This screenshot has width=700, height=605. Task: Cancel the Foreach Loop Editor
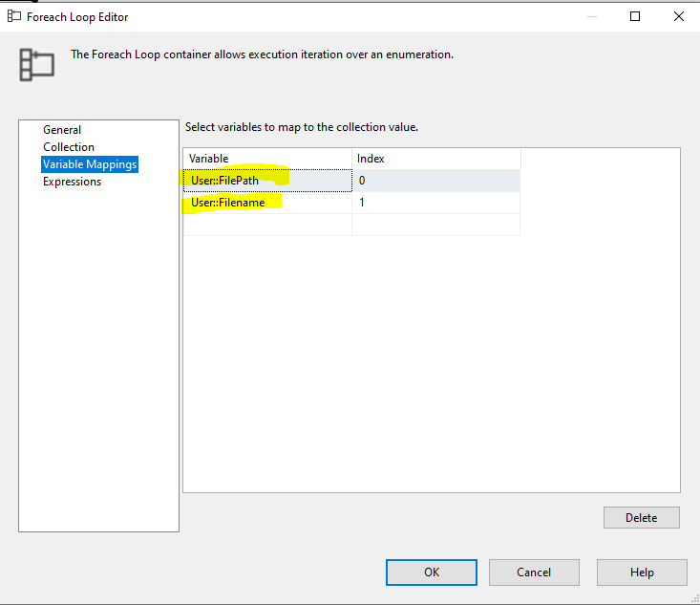(x=534, y=573)
